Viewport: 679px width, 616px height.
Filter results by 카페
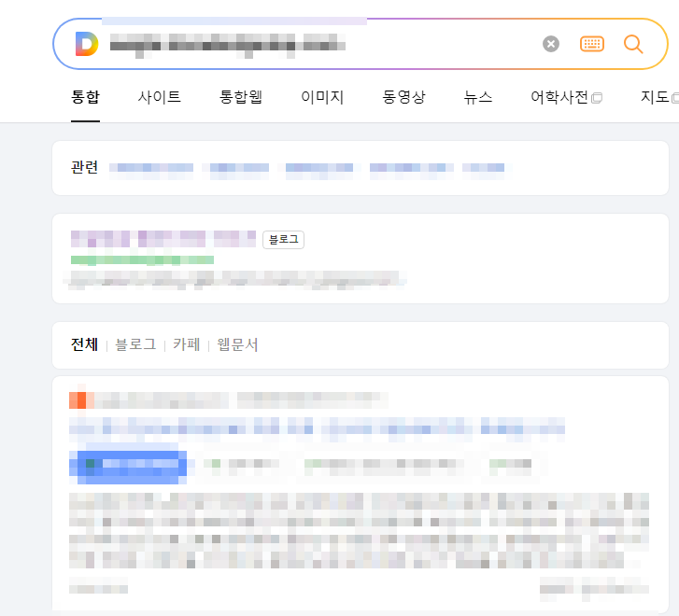[186, 344]
